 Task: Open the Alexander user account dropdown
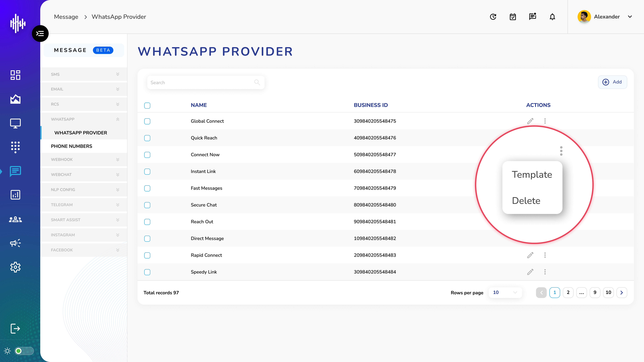coord(630,17)
